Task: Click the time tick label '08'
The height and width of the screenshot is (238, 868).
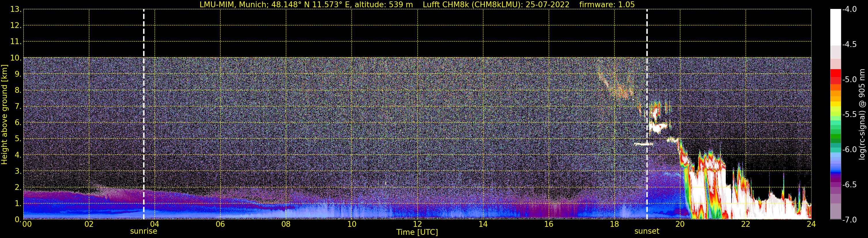Action: [x=286, y=224]
